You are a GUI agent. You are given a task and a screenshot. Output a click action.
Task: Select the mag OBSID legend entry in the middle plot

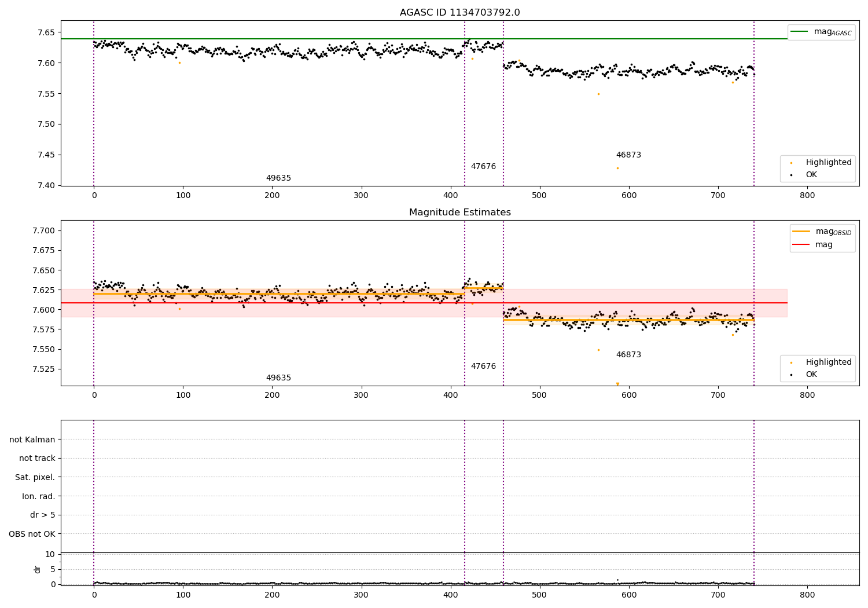point(822,232)
